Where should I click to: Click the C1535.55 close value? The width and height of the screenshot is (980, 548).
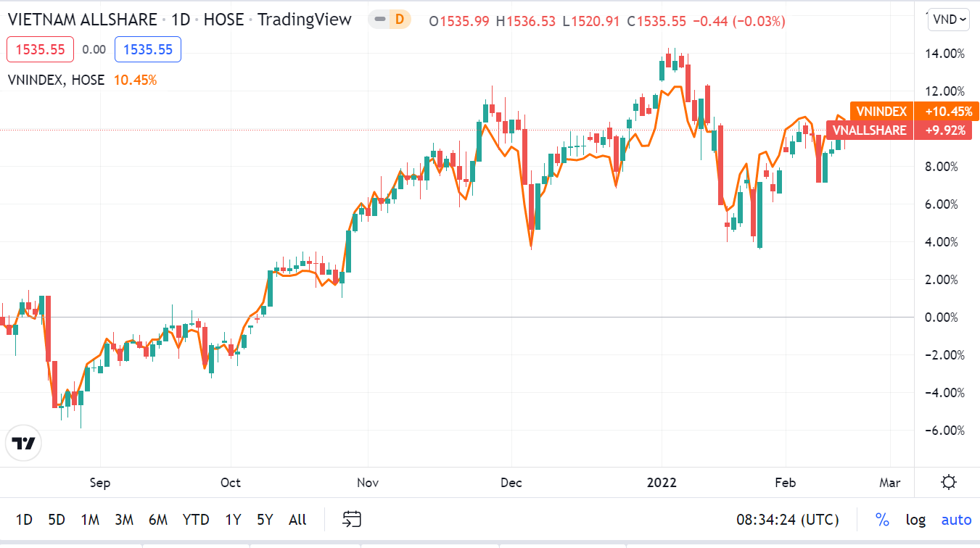[656, 21]
